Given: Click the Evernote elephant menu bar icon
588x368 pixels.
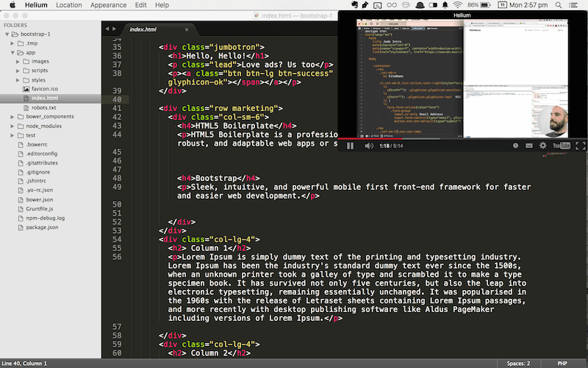Looking at the screenshot, I should tap(354, 5).
